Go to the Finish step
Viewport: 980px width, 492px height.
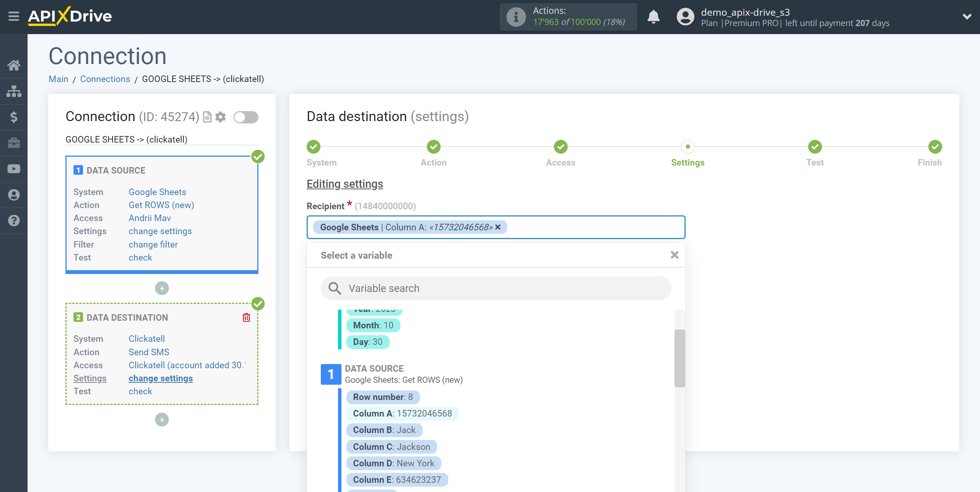pos(935,147)
